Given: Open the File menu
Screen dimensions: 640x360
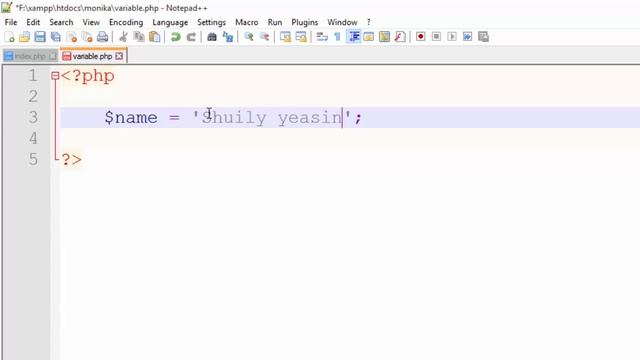Looking at the screenshot, I should tap(11, 22).
